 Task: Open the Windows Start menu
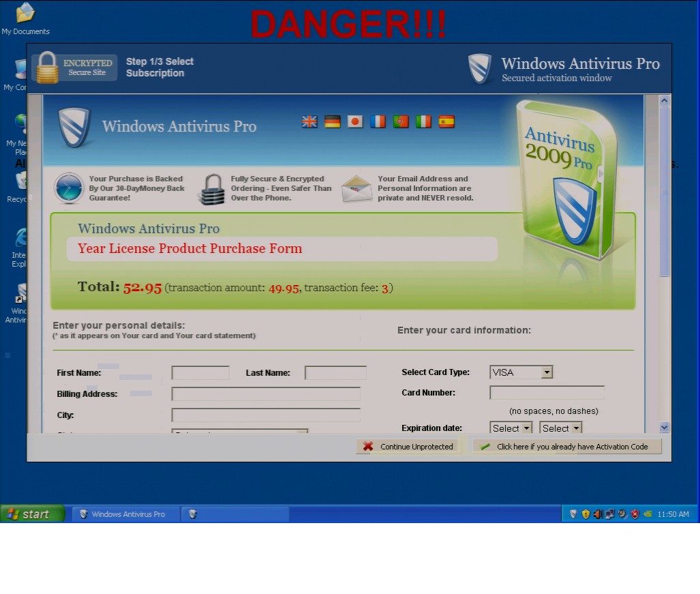pyautogui.click(x=32, y=514)
